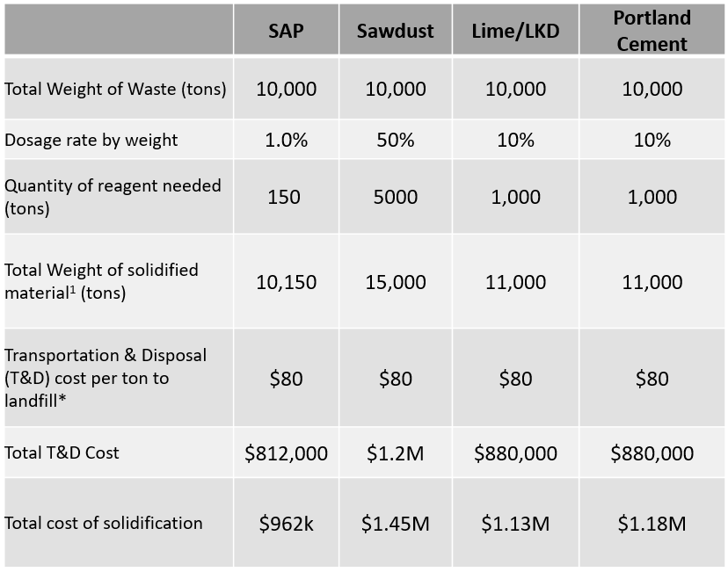The height and width of the screenshot is (572, 728).
Task: Click the Lime/LKD column header
Action: click(515, 31)
